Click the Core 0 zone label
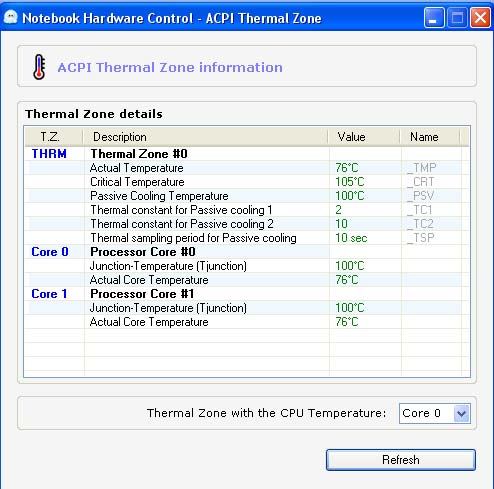This screenshot has width=494, height=489. tap(50, 252)
